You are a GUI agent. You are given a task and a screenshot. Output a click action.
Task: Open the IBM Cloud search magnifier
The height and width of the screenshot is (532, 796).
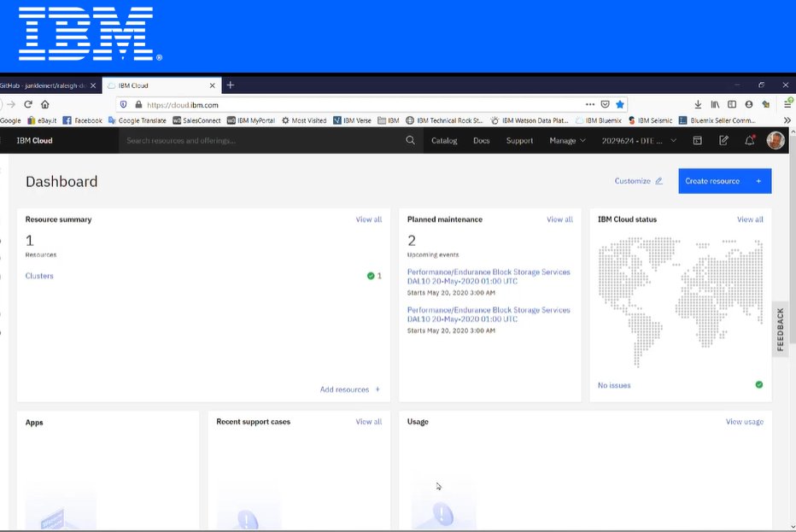point(411,140)
